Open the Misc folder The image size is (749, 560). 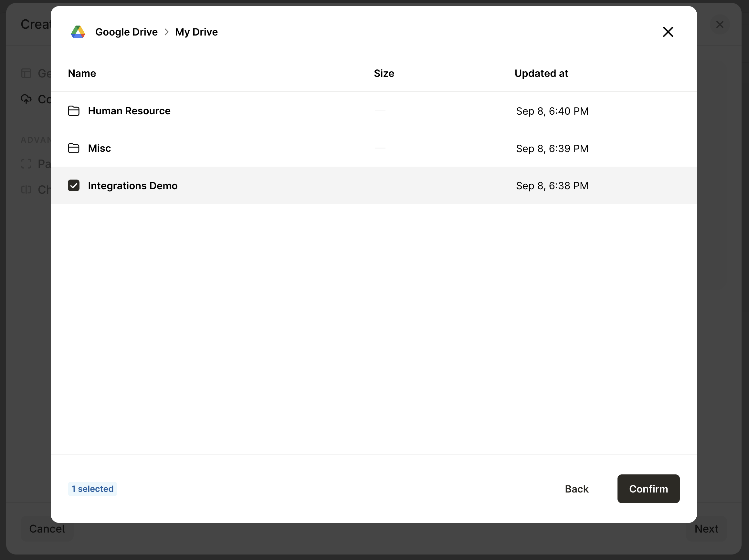pyautogui.click(x=99, y=148)
